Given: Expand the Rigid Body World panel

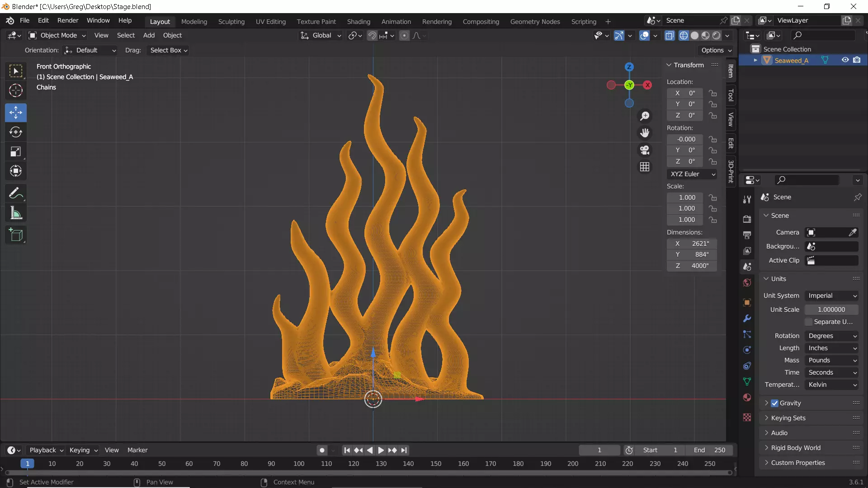Looking at the screenshot, I should coord(796,448).
